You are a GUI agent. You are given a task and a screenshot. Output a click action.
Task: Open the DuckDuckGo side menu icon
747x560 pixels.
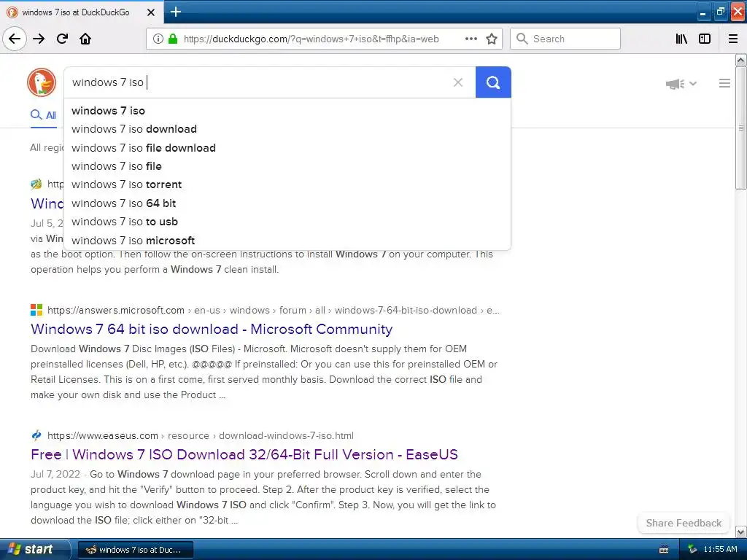pos(724,83)
